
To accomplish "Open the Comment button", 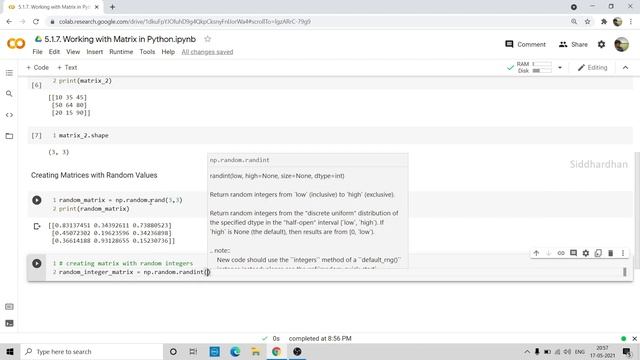I will pos(525,44).
